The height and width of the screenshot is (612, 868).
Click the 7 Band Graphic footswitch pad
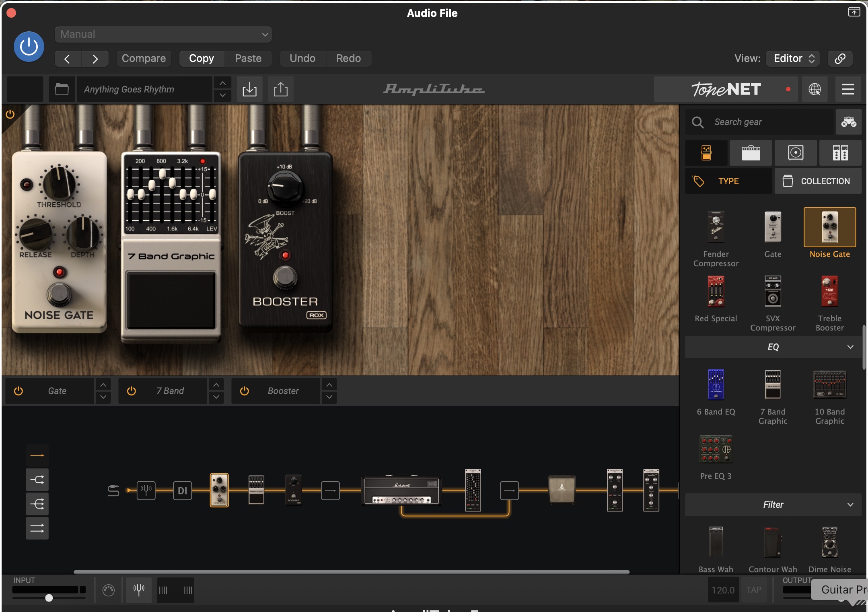(x=171, y=300)
